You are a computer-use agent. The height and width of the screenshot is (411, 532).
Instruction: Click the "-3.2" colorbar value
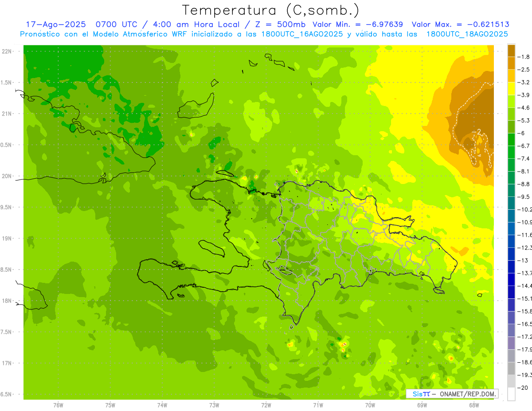(x=524, y=82)
